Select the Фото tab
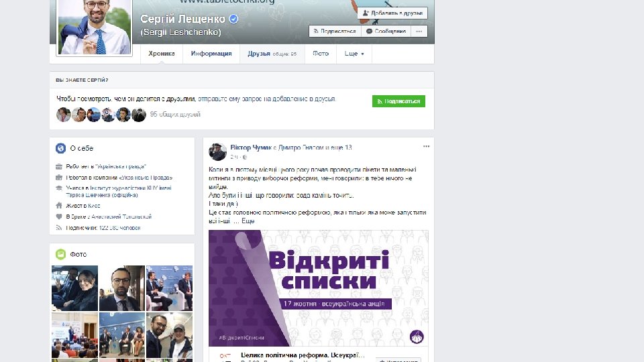 click(x=321, y=54)
